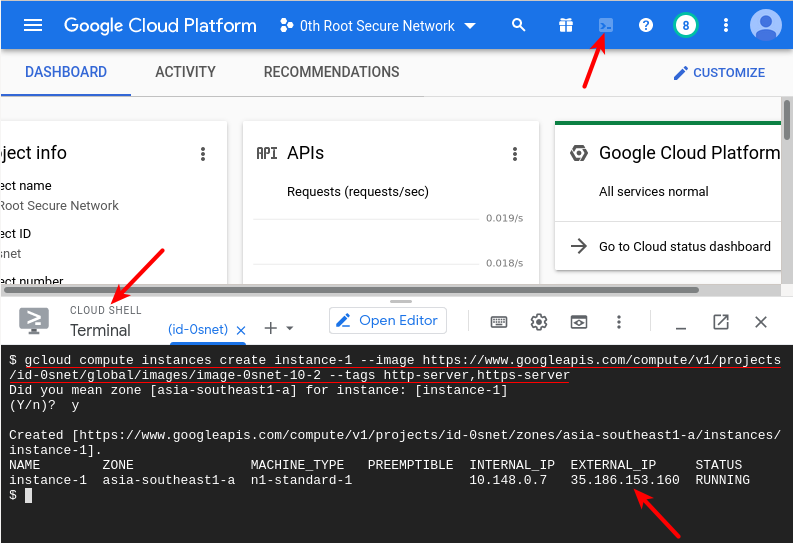Activate Cloud Shell from top bar
The width and height of the screenshot is (793, 543).
click(605, 25)
